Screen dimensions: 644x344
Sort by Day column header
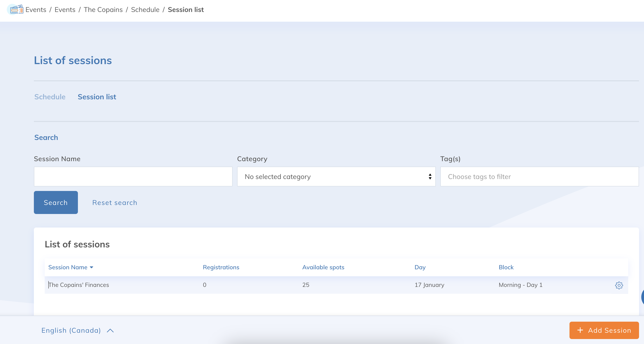point(420,267)
